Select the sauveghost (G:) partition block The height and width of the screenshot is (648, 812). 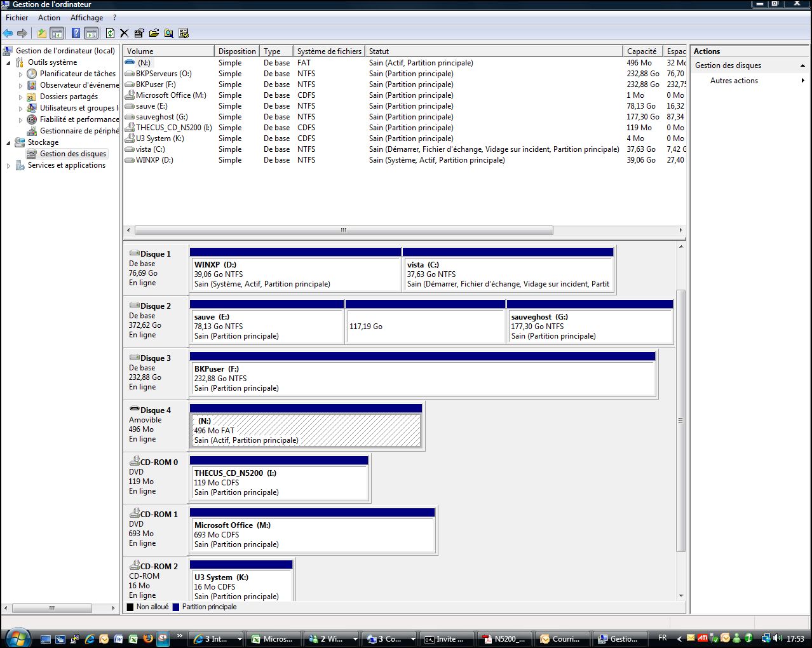[590, 327]
